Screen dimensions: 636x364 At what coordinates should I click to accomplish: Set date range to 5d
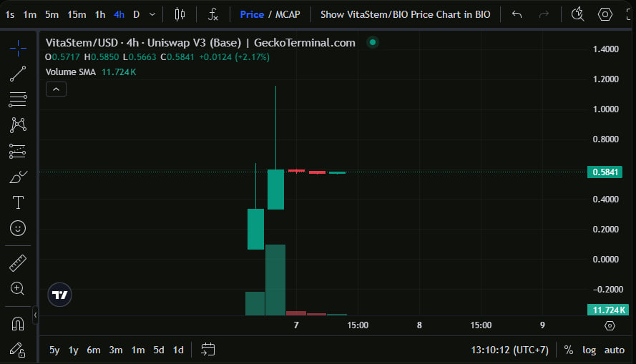(x=159, y=350)
